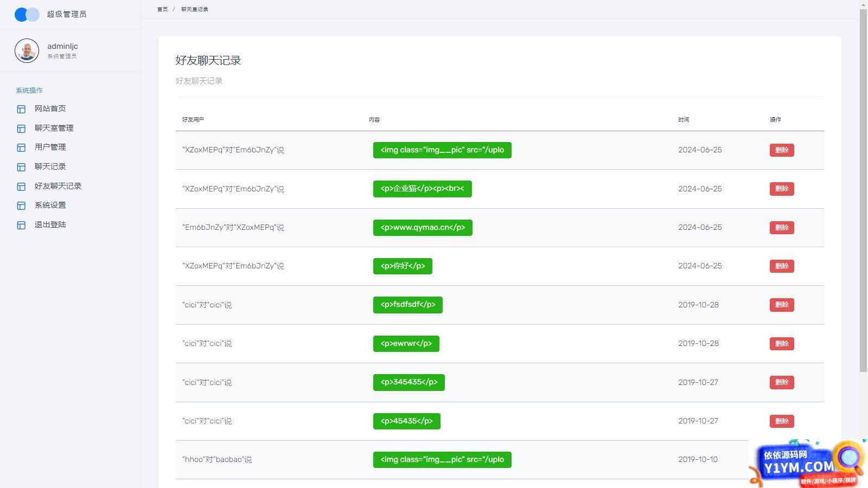Click the icon beside 系统设置
The width and height of the screenshot is (868, 488).
pyautogui.click(x=21, y=206)
